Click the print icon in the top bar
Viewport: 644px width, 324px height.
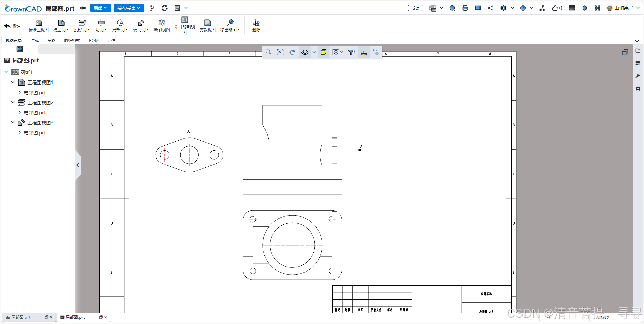465,8
